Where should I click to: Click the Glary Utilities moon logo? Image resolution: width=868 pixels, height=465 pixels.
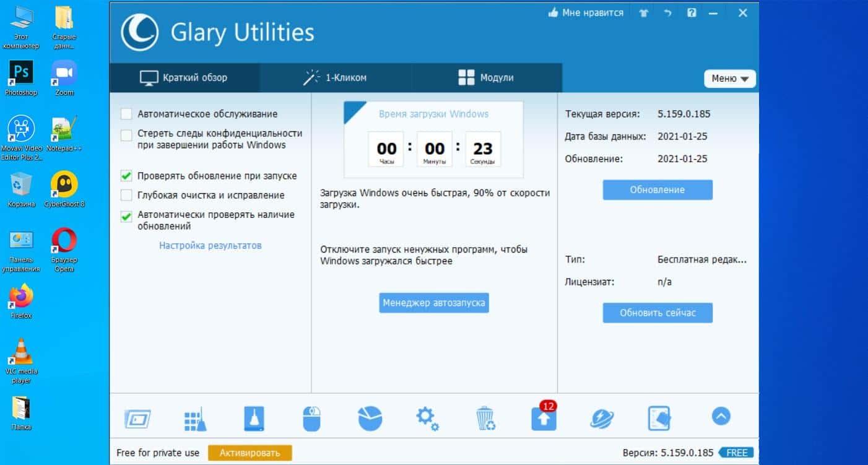139,32
